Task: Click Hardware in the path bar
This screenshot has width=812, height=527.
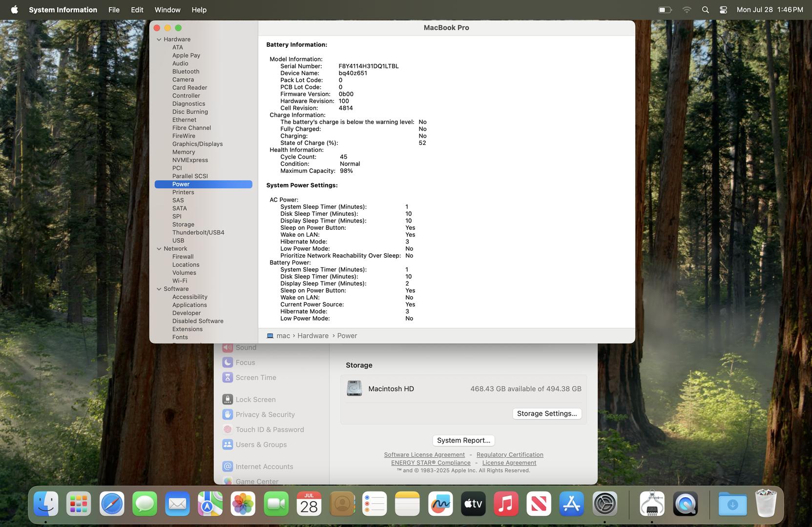Action: 312,336
